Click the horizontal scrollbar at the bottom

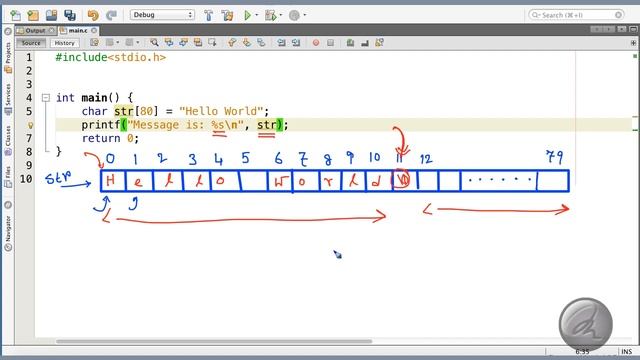click(214, 341)
